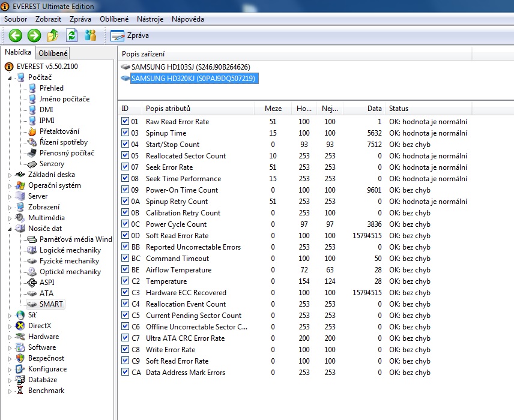This screenshot has height=420, width=514.
Task: Open the Nápověda menu
Action: (188, 19)
